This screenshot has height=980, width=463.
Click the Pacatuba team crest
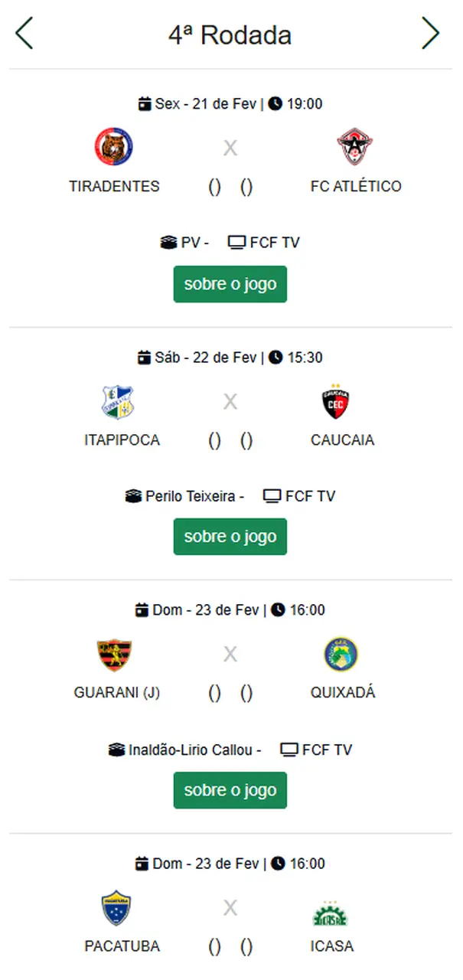point(116,908)
